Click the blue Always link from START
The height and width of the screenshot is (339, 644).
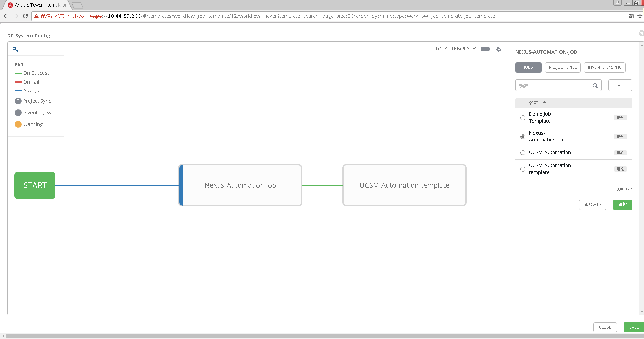[117, 185]
